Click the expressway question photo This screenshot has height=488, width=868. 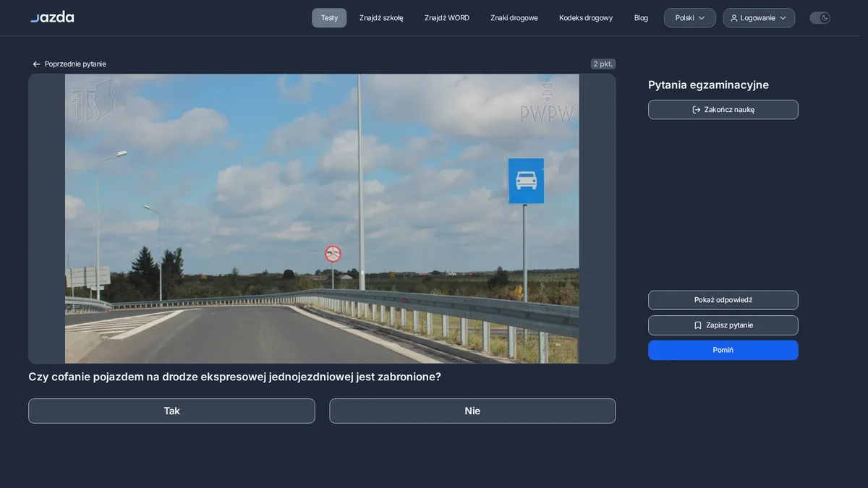322,218
